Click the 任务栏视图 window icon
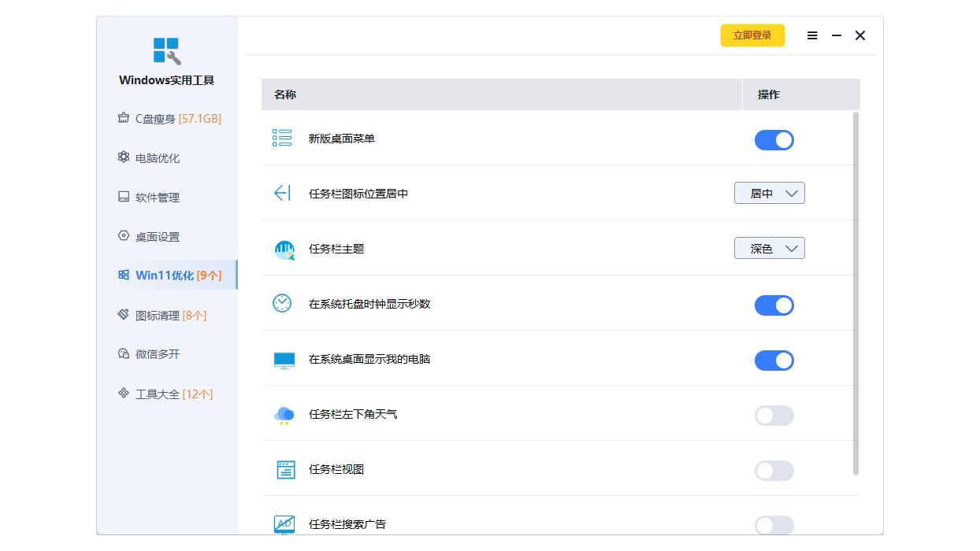 285,470
